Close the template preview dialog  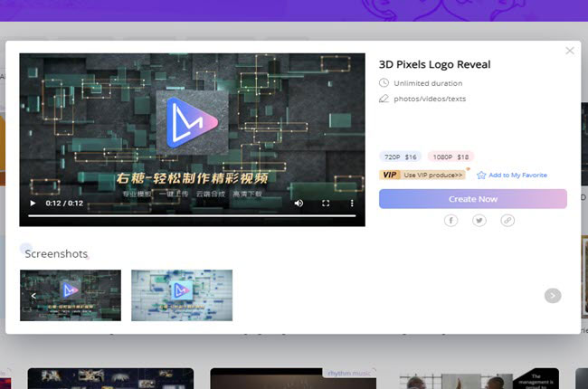click(570, 51)
